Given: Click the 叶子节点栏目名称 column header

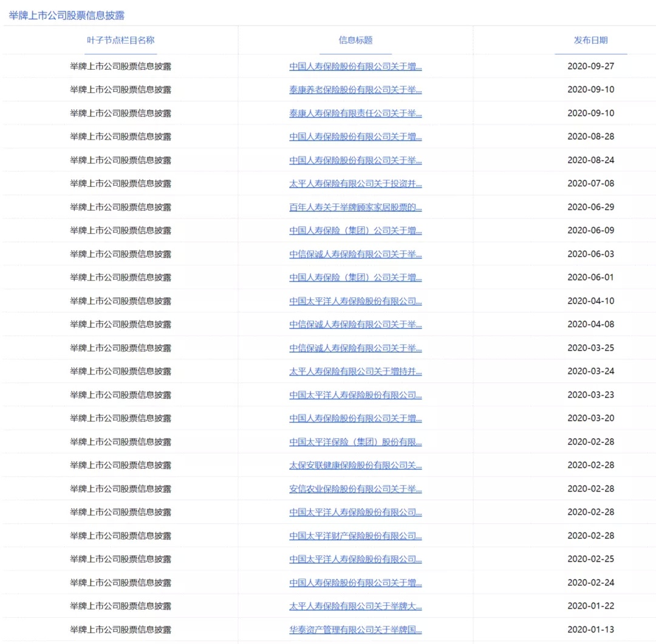Looking at the screenshot, I should 120,40.
